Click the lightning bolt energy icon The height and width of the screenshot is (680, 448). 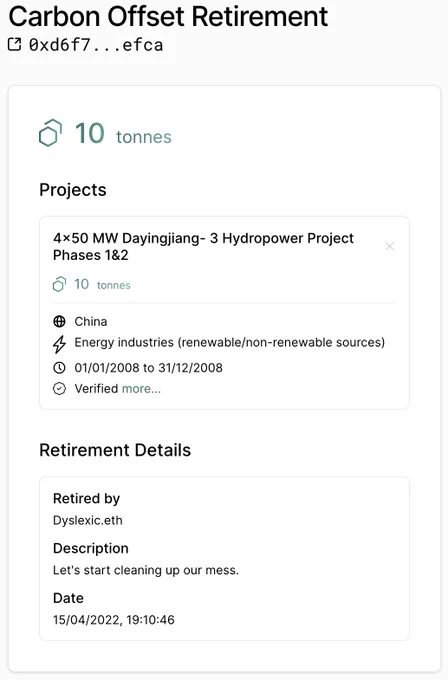click(x=59, y=344)
